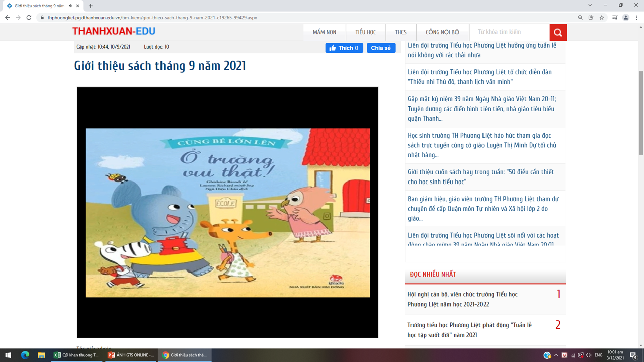Launch Microsoft Edge from the taskbar

point(25,355)
